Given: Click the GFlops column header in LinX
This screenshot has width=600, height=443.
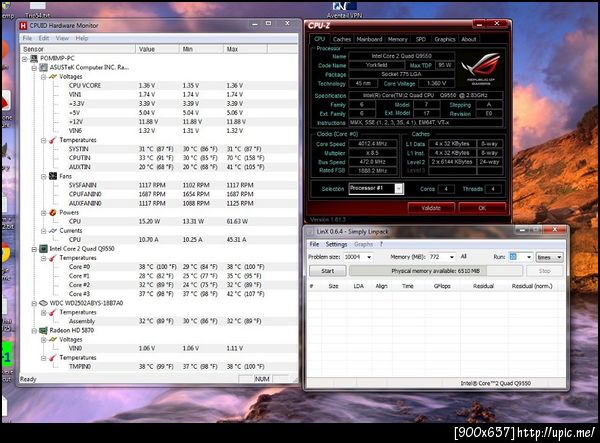Looking at the screenshot, I should (x=442, y=286).
